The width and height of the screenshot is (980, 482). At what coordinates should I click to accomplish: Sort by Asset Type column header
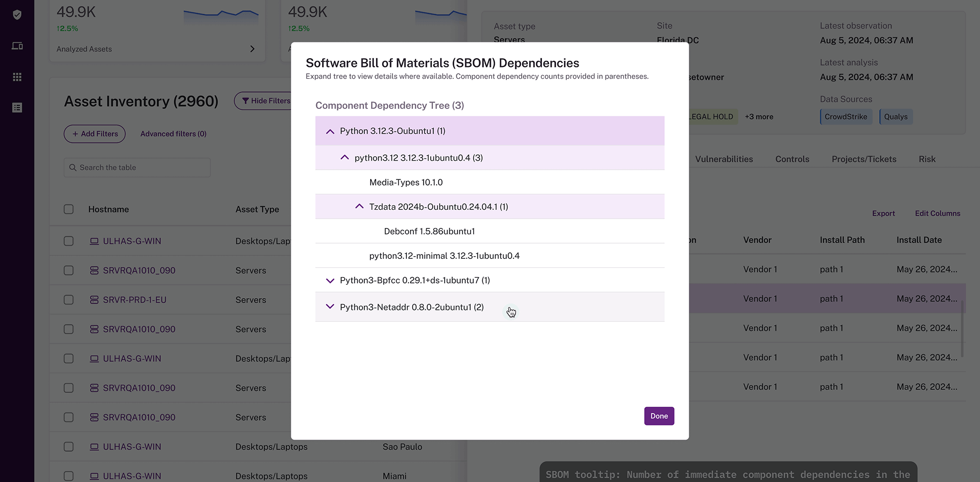point(257,209)
